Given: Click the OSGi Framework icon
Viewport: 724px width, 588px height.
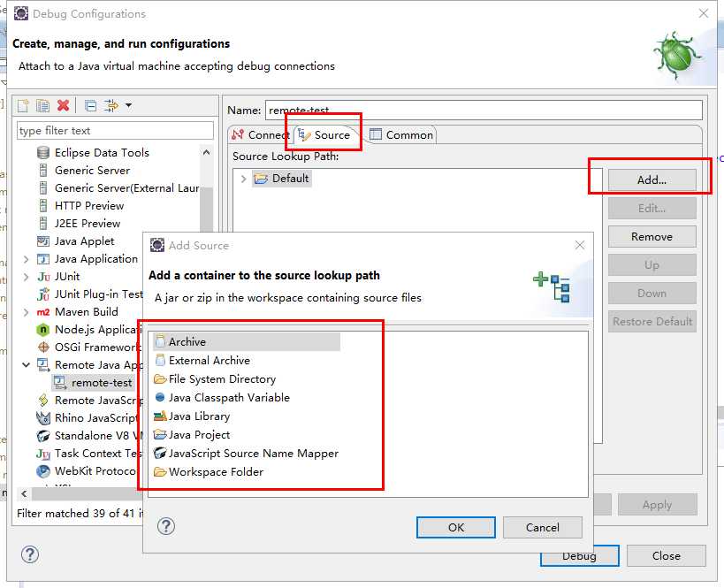Looking at the screenshot, I should (x=43, y=347).
